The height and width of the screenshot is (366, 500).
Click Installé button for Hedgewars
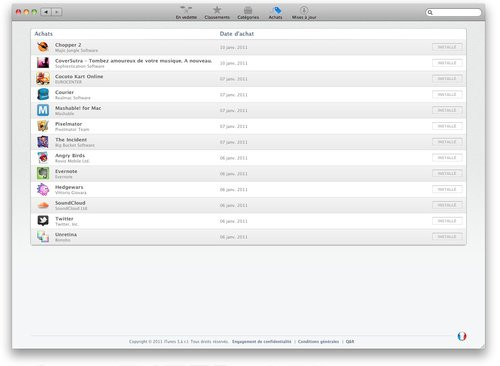click(447, 189)
